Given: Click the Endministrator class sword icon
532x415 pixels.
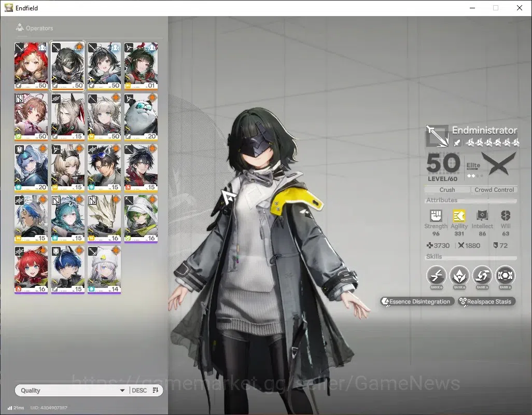Looking at the screenshot, I should [437, 136].
